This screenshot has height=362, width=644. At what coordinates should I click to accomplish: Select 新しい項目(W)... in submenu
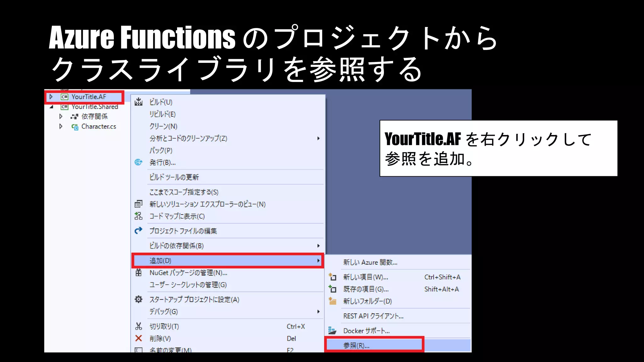(398, 277)
